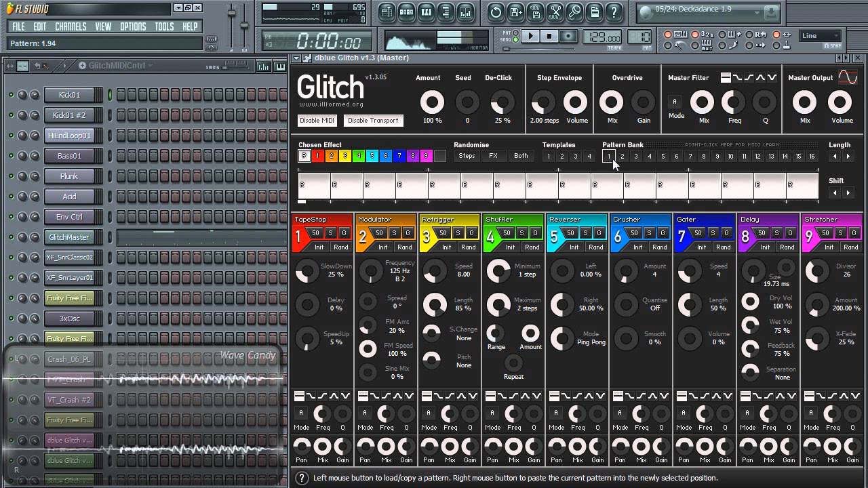This screenshot has width=868, height=488.
Task: Toggle the Kick01 channel select LED
Action: [110, 95]
